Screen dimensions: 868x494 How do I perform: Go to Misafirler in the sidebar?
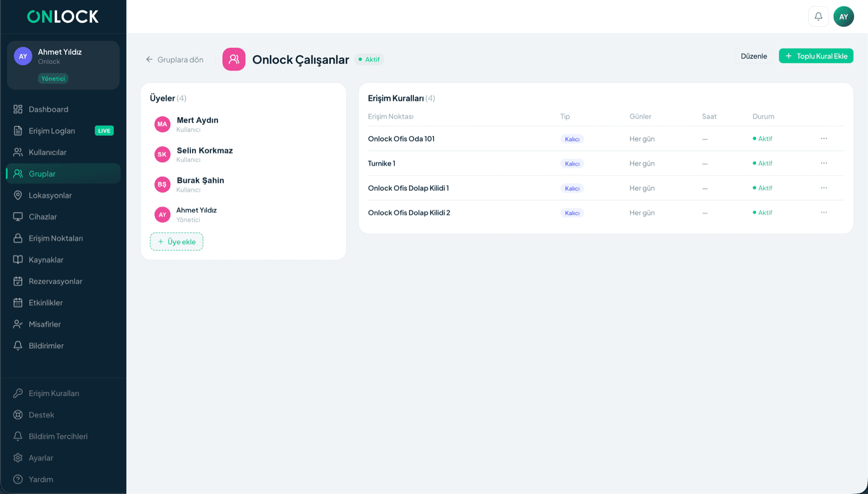(x=63, y=324)
